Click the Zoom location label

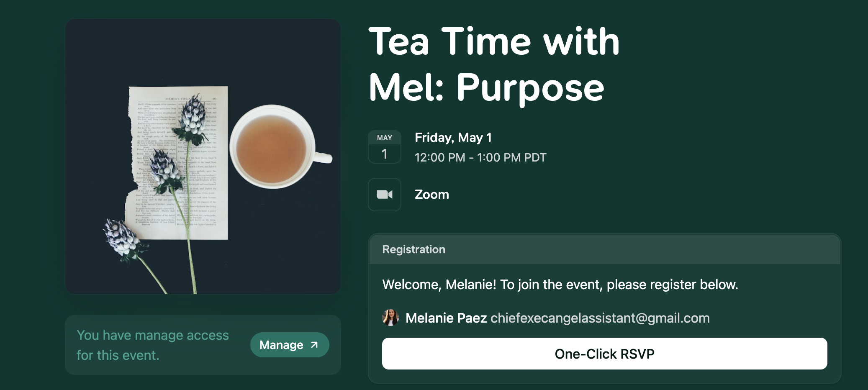pos(432,195)
